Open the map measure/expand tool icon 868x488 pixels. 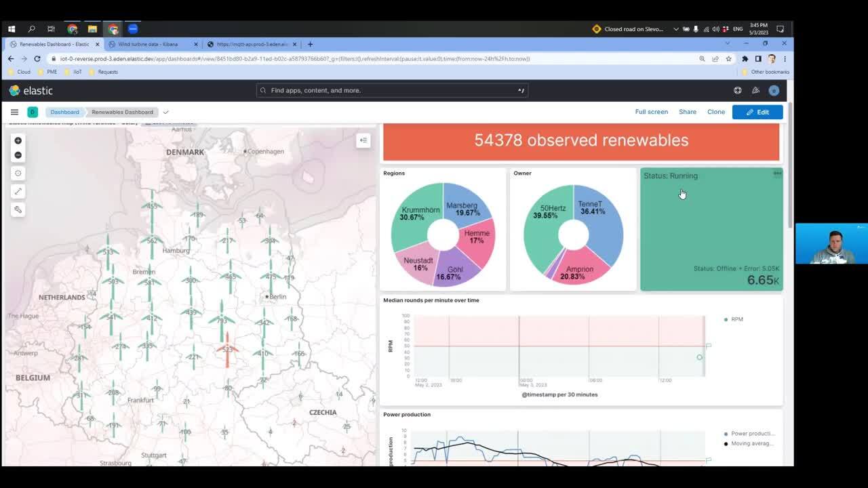click(x=18, y=191)
